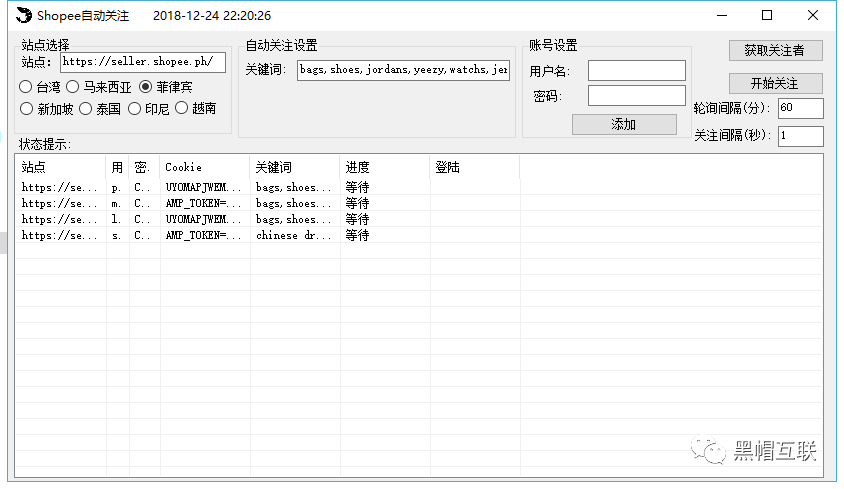844x489 pixels.
Task: Select the 印尼 site radio button
Action: (134, 109)
